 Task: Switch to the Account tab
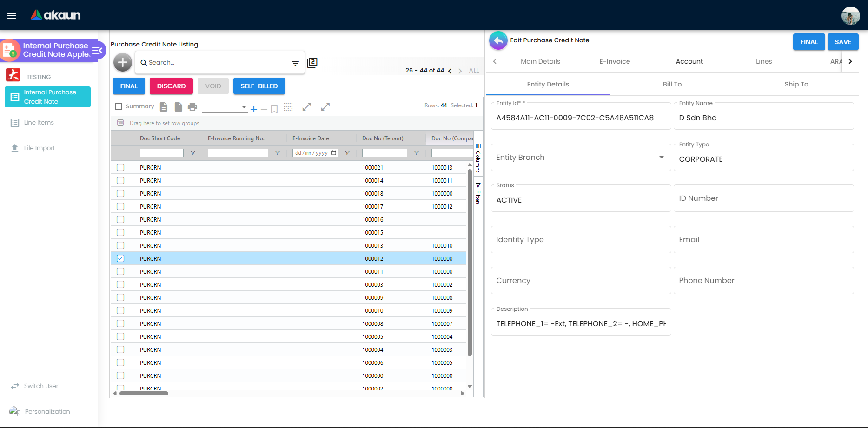[689, 61]
